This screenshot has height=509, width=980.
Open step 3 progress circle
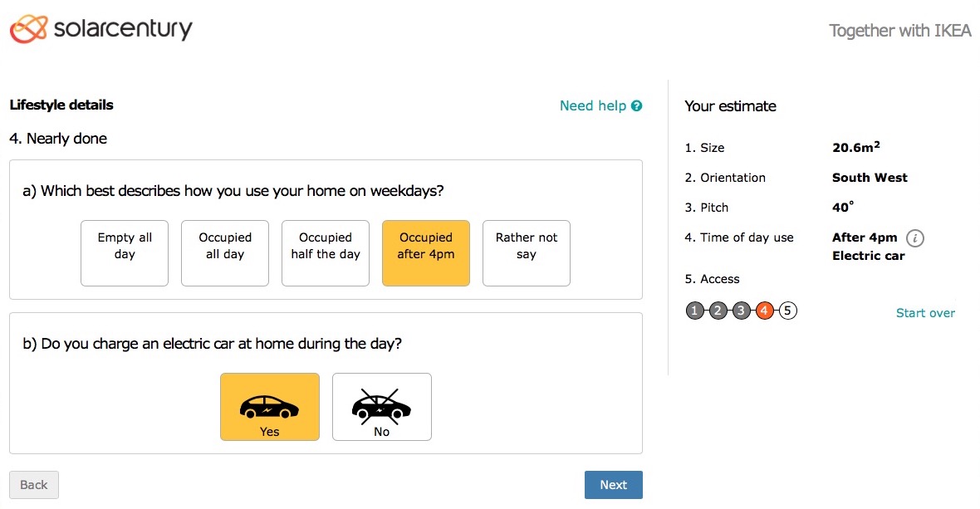point(742,311)
